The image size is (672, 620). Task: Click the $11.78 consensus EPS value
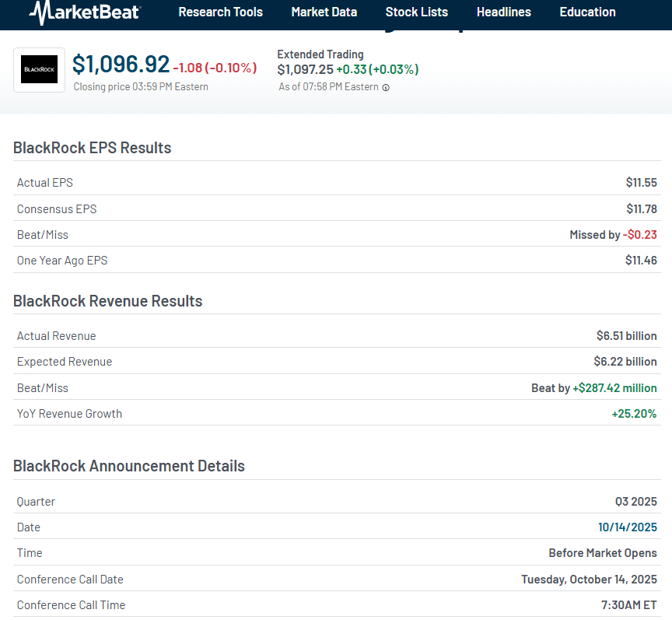[642, 208]
